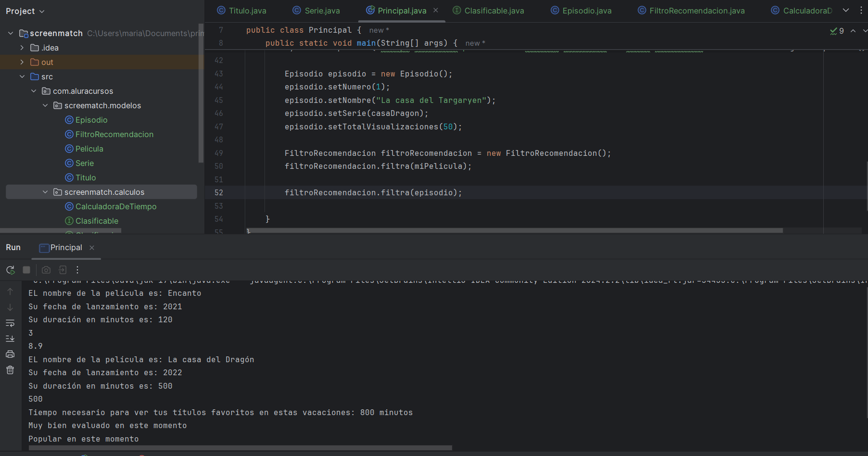
Task: Click the camera thread dump icon
Action: coord(46,270)
